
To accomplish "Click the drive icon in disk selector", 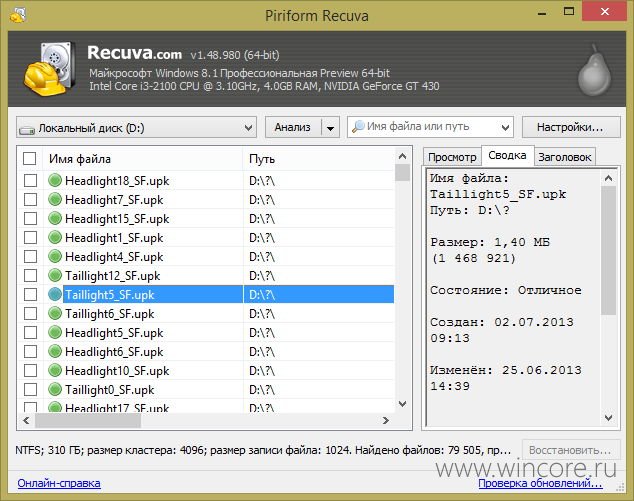I will 27,130.
